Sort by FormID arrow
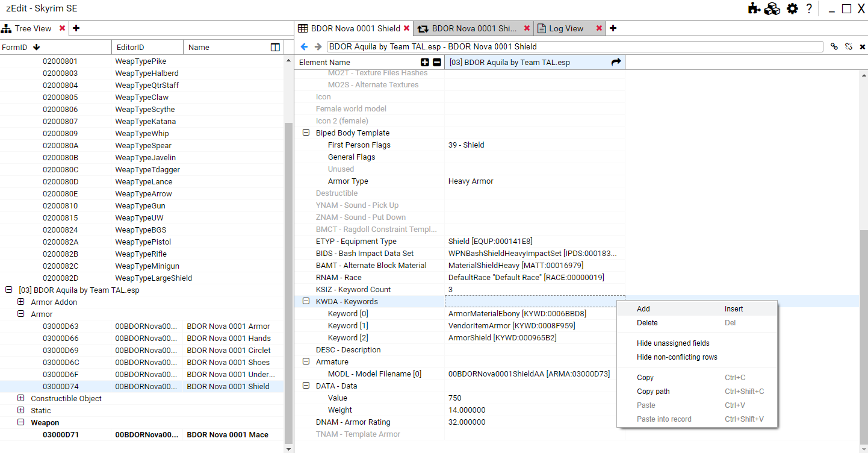 point(37,47)
